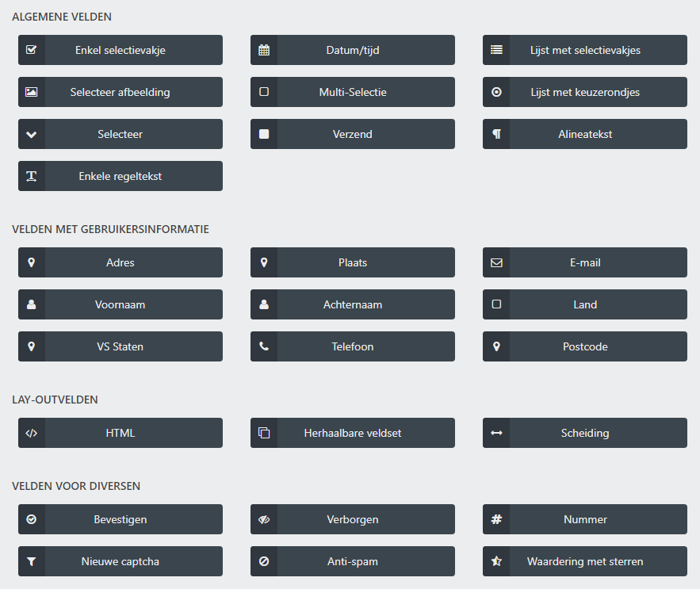Click the calendar icon on Datum/tijd
The height and width of the screenshot is (589, 700).
click(x=264, y=50)
